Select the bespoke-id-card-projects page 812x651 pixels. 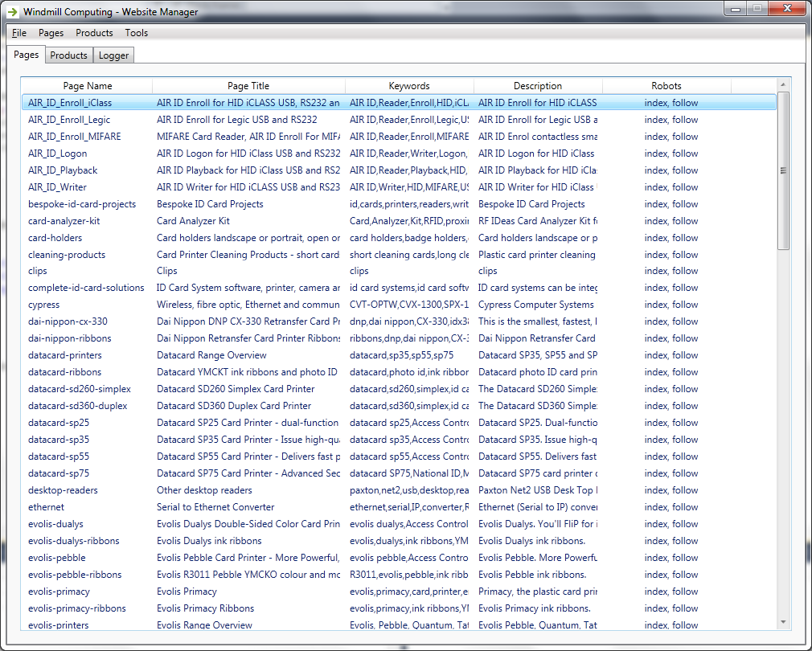[82, 204]
